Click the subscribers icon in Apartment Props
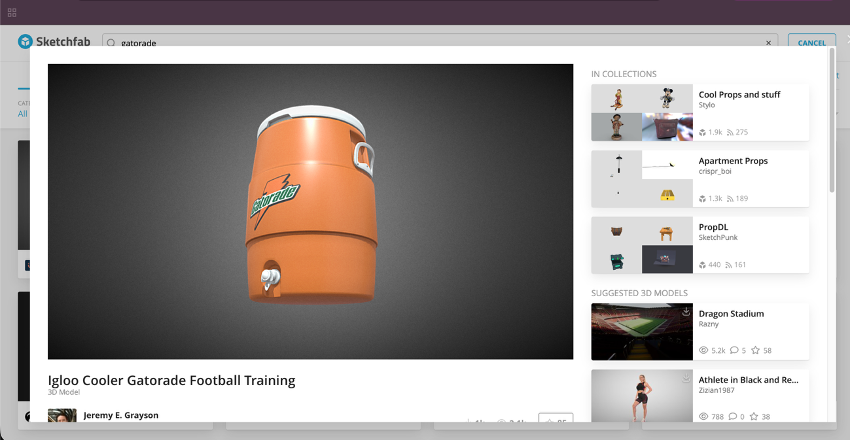Screen dimensions: 850x440 tap(730, 198)
